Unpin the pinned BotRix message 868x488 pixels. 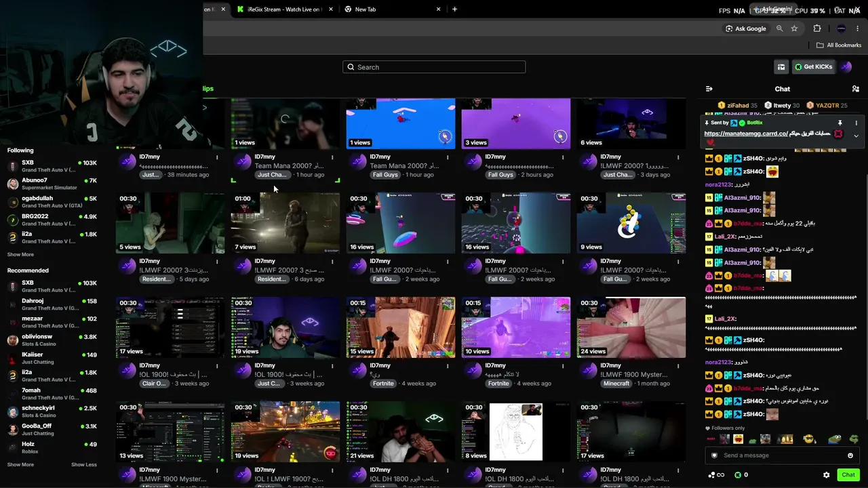[x=840, y=123]
